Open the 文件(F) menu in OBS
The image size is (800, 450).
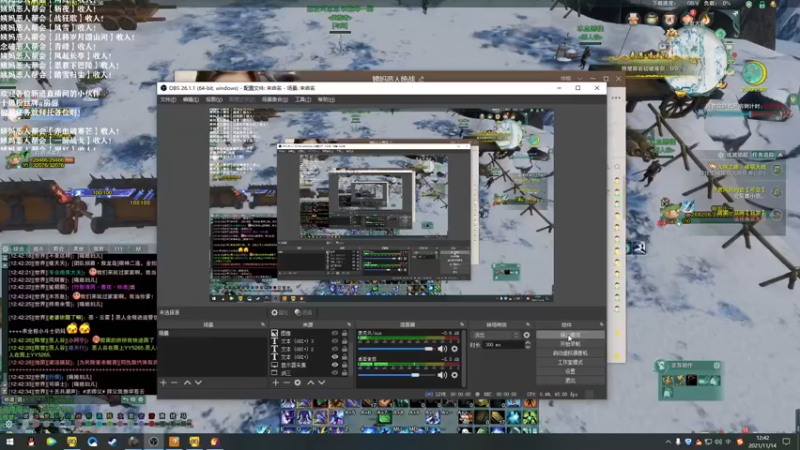tap(168, 99)
